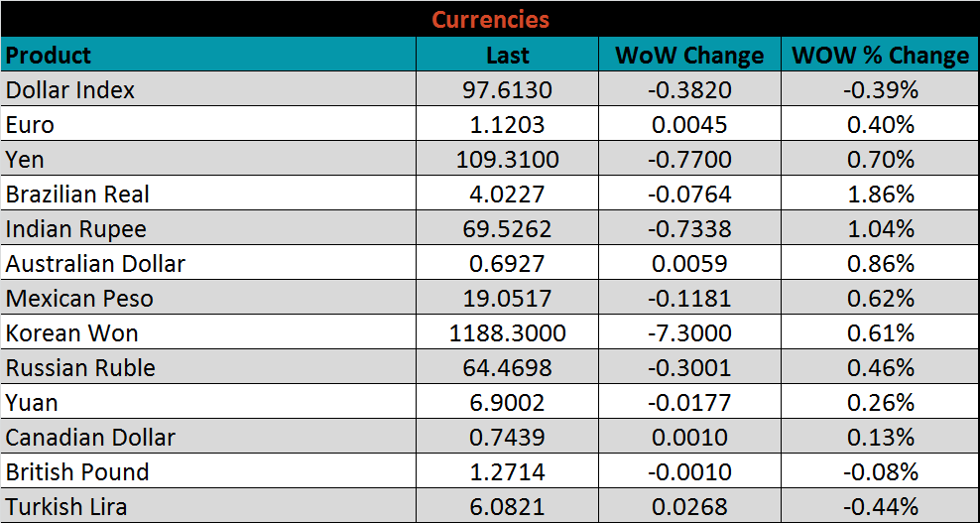Click Dollar Index last value 97.6130
Image resolution: width=980 pixels, height=523 pixels.
coord(507,90)
